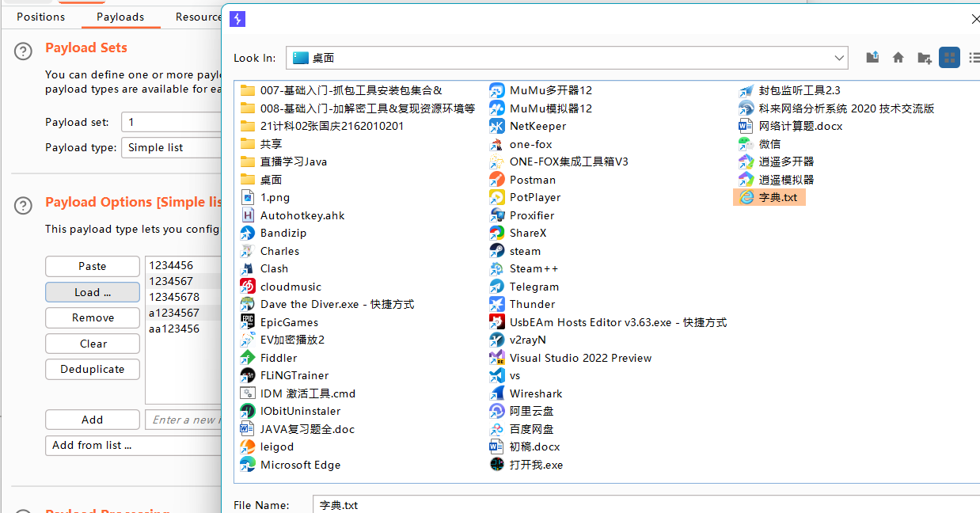Image resolution: width=980 pixels, height=513 pixels.
Task: Select folder 21计科02张国庆2162010201
Action: pos(321,126)
